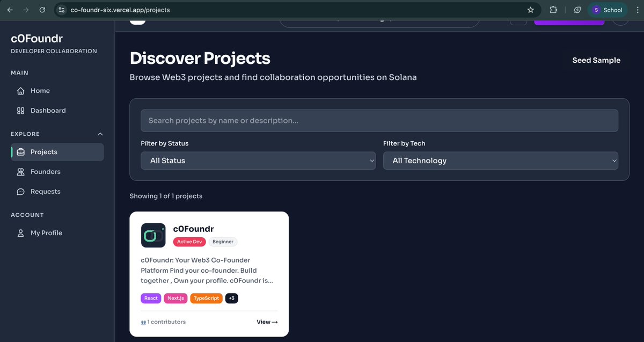Click the c0Foundr project logo thumbnail

click(153, 235)
